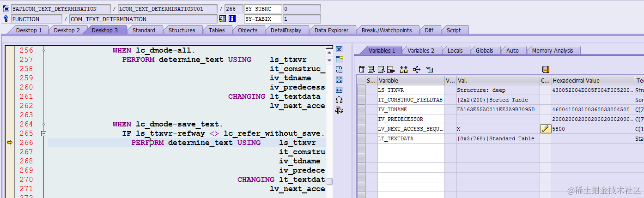Switch to the Desktop 1 tab

pyautogui.click(x=29, y=30)
